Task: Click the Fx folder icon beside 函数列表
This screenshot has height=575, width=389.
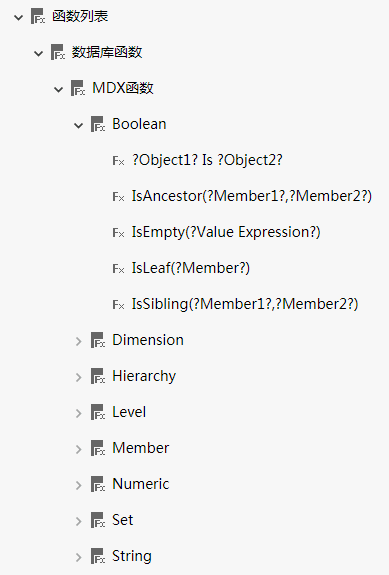Action: [x=38, y=17]
